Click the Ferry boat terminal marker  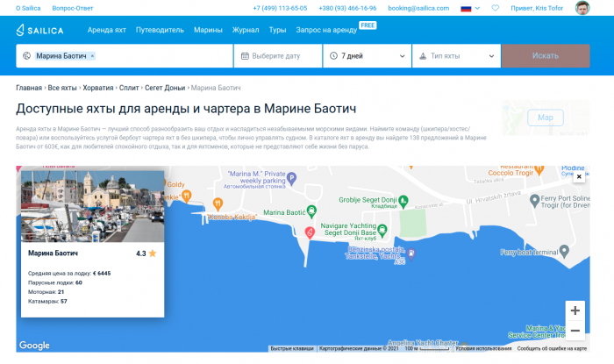point(564,251)
